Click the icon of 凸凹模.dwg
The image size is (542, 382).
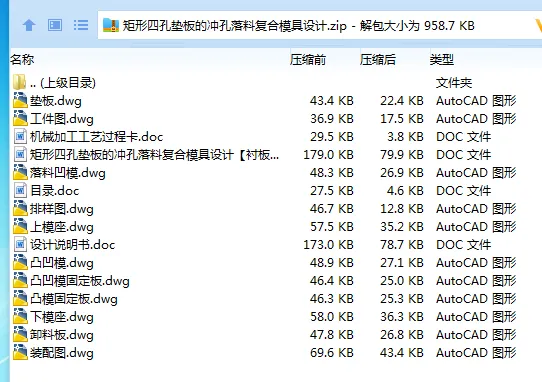coord(20,262)
